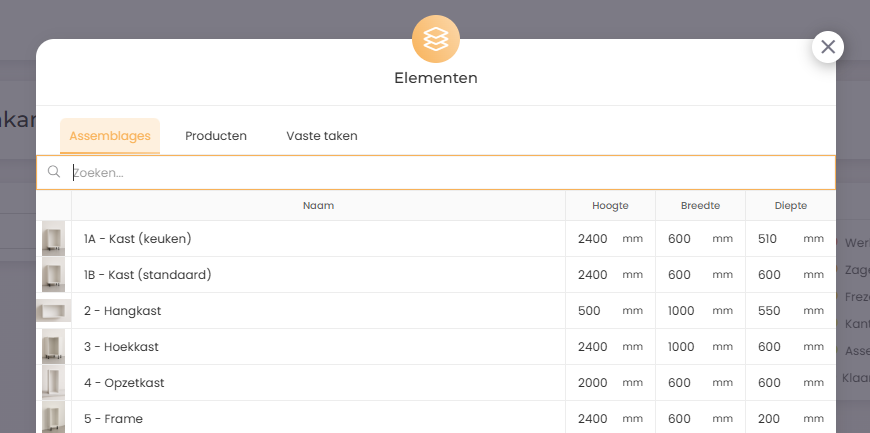Click the Hoogte column header
The image size is (870, 433).
click(x=610, y=206)
